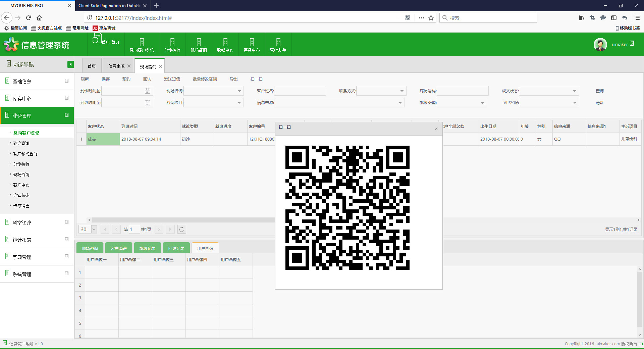Open the browser page QR code icon in address bar
644x349 pixels.
[x=408, y=18]
